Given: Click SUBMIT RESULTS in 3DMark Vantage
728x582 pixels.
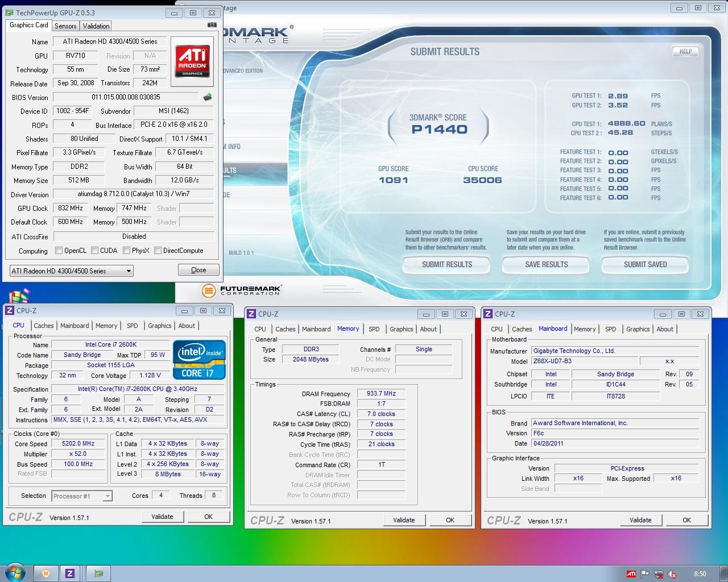Looking at the screenshot, I should coord(447,264).
